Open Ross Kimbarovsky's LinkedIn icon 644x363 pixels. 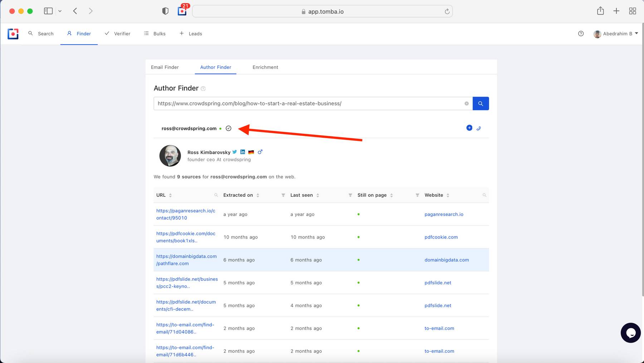tap(243, 152)
